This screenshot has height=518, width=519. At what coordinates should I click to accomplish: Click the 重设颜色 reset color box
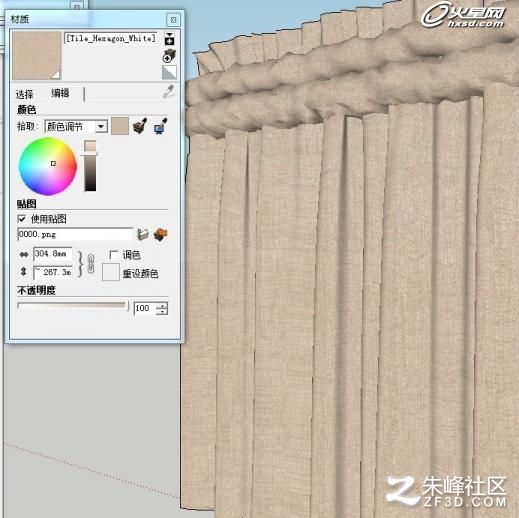pyautogui.click(x=111, y=272)
